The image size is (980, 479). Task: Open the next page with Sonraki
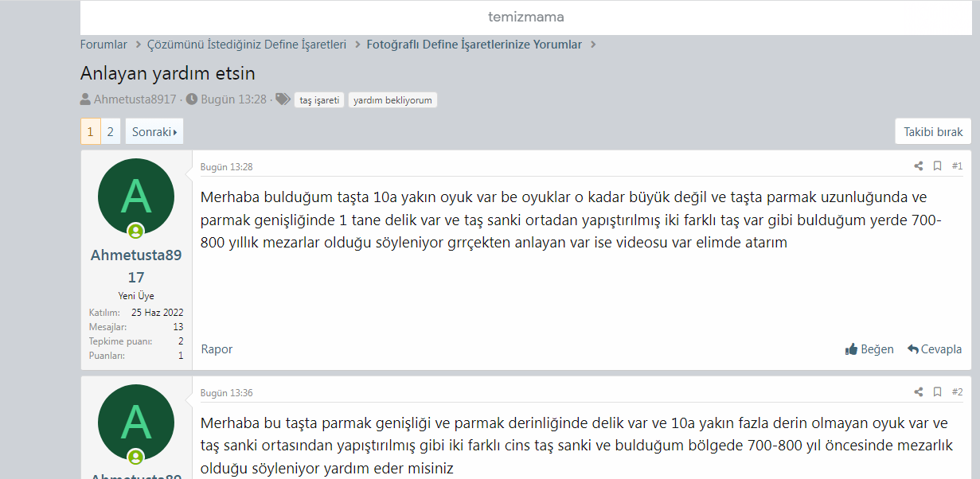154,130
